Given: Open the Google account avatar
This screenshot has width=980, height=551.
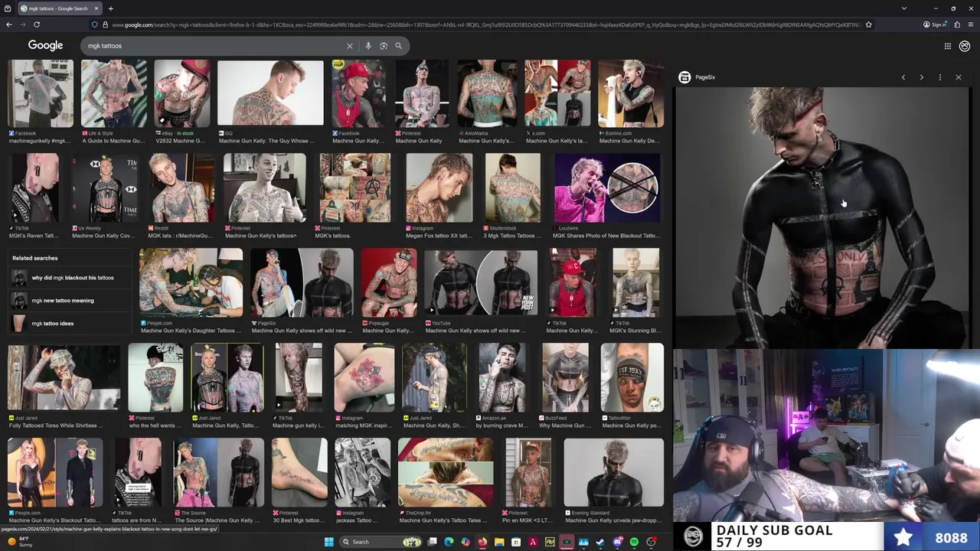Looking at the screenshot, I should [965, 46].
